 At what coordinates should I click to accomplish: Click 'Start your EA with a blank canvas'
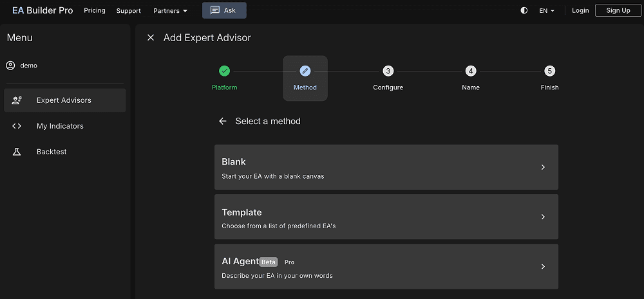(x=272, y=176)
